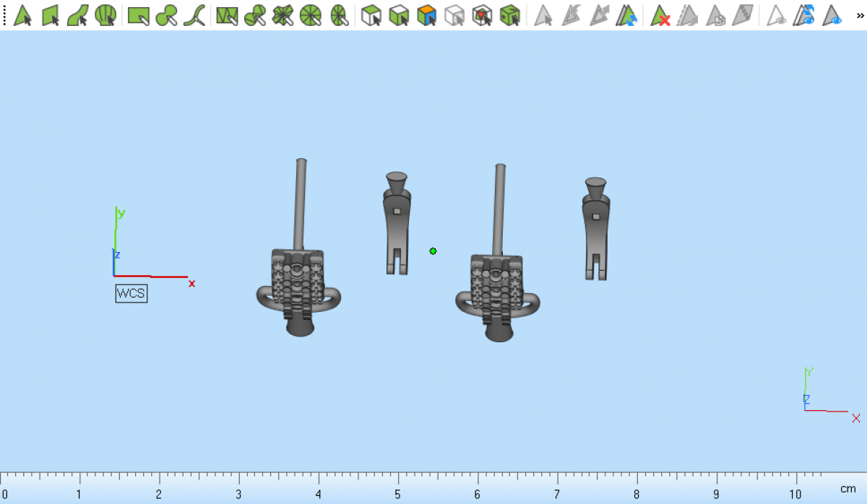Click the blue-eye show marked icon

click(x=832, y=15)
